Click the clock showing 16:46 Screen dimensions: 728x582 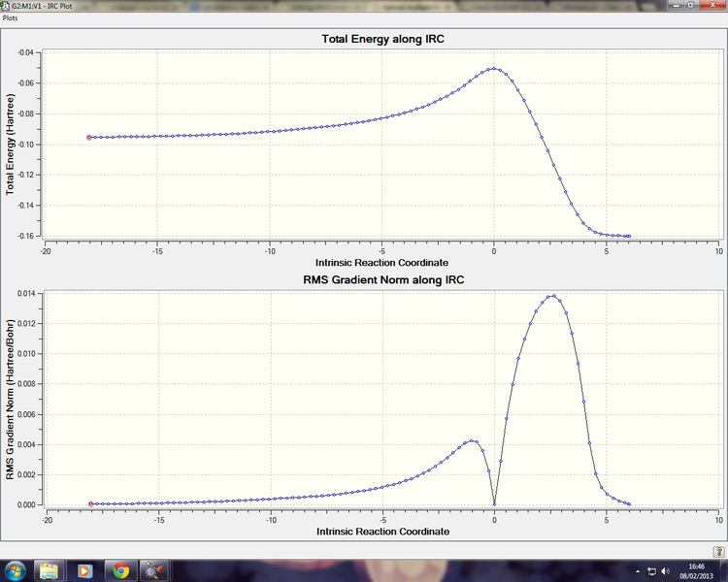click(x=696, y=571)
